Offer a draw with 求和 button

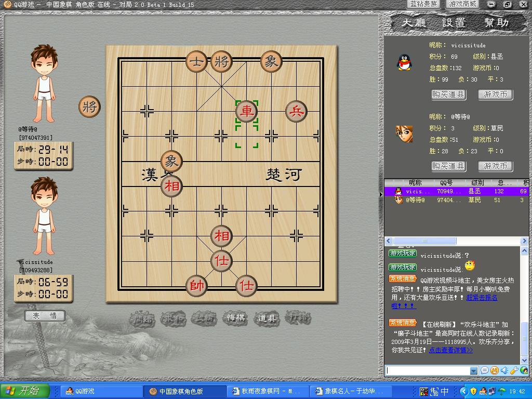(173, 318)
